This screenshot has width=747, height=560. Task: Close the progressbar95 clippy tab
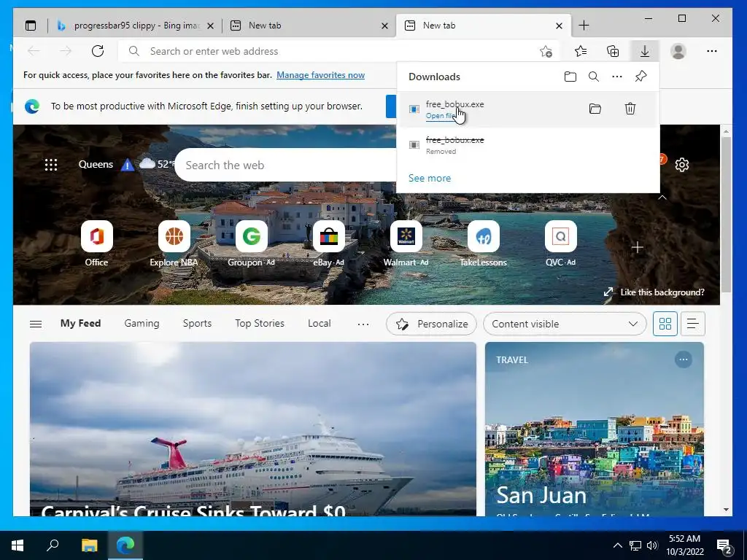[x=211, y=26]
